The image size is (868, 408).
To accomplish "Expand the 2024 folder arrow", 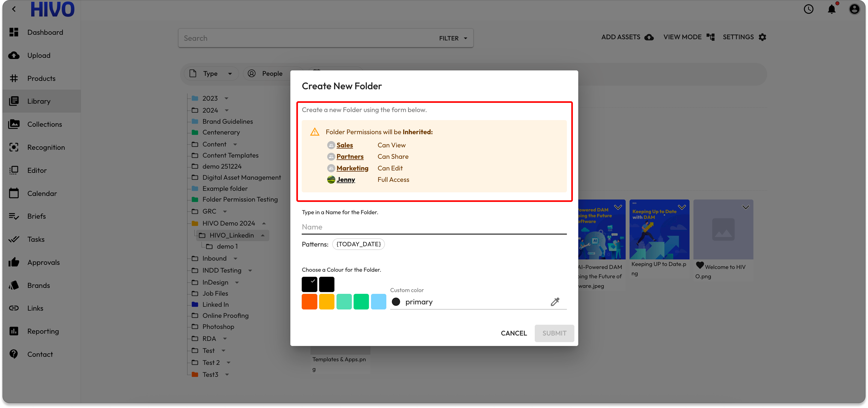I will (227, 110).
